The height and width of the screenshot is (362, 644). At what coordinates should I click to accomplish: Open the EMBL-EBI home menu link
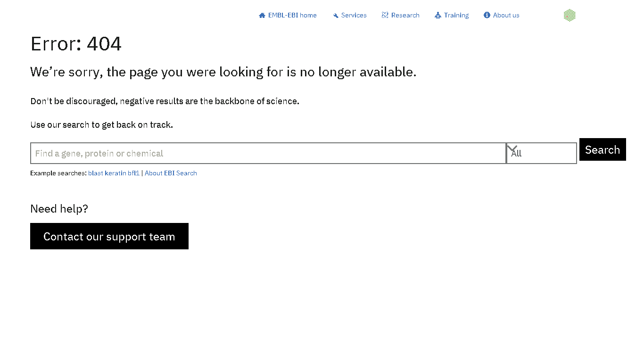pos(292,15)
